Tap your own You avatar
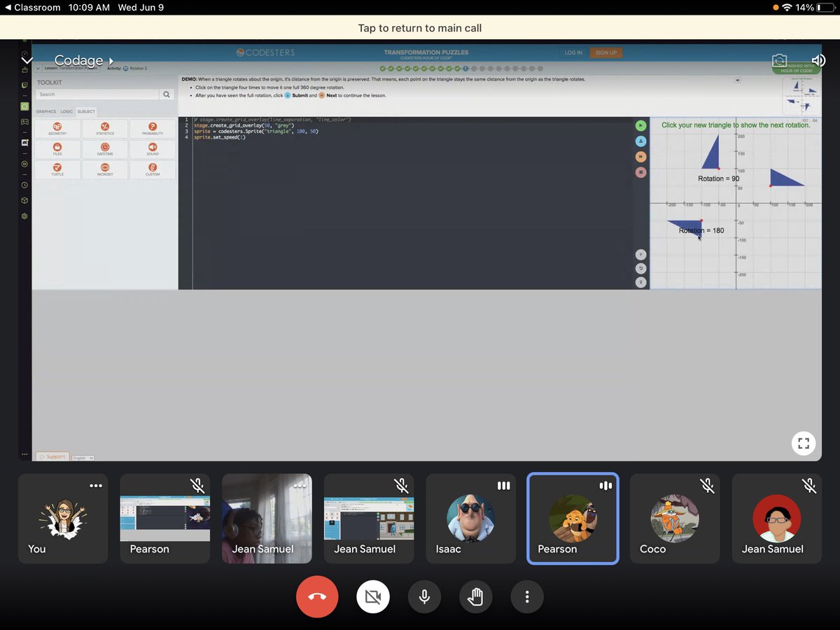The image size is (840, 630). click(63, 519)
